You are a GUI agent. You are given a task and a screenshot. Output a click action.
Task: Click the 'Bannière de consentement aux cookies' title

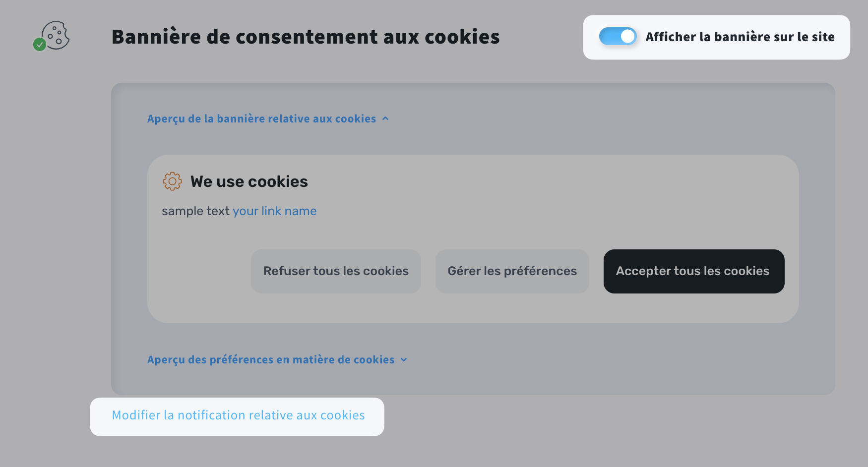tap(306, 37)
